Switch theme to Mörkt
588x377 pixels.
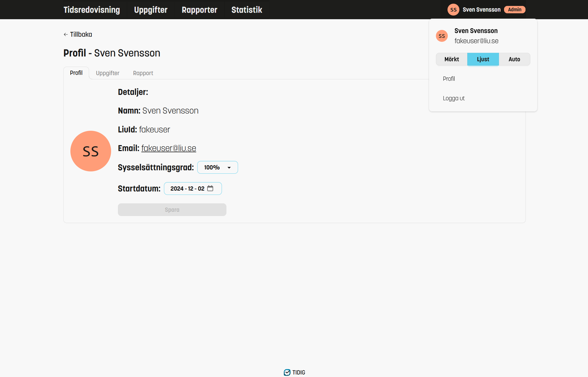point(451,59)
